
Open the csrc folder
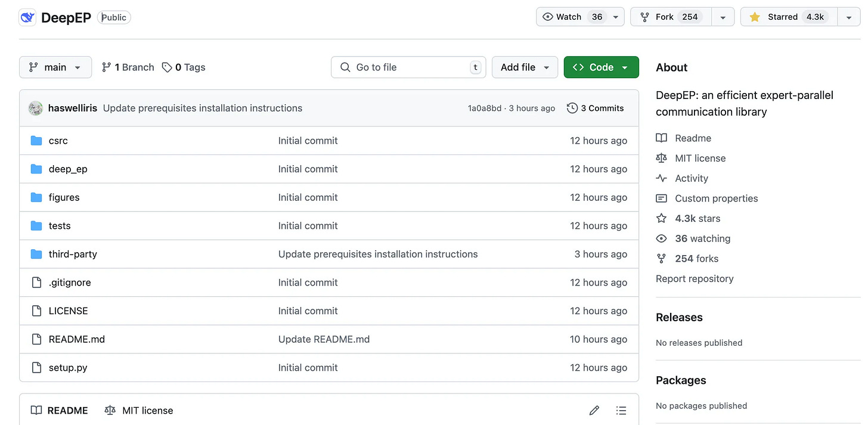click(x=58, y=141)
